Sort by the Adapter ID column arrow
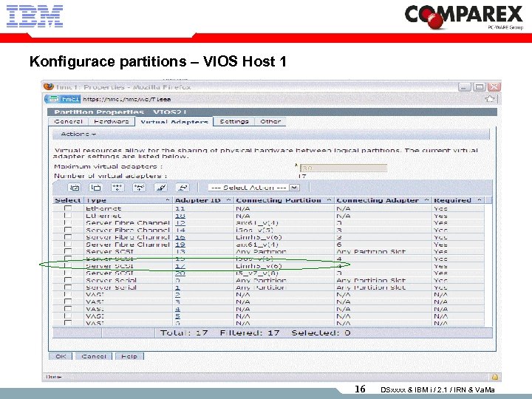Image resolution: width=532 pixels, height=399 pixels. 228,199
